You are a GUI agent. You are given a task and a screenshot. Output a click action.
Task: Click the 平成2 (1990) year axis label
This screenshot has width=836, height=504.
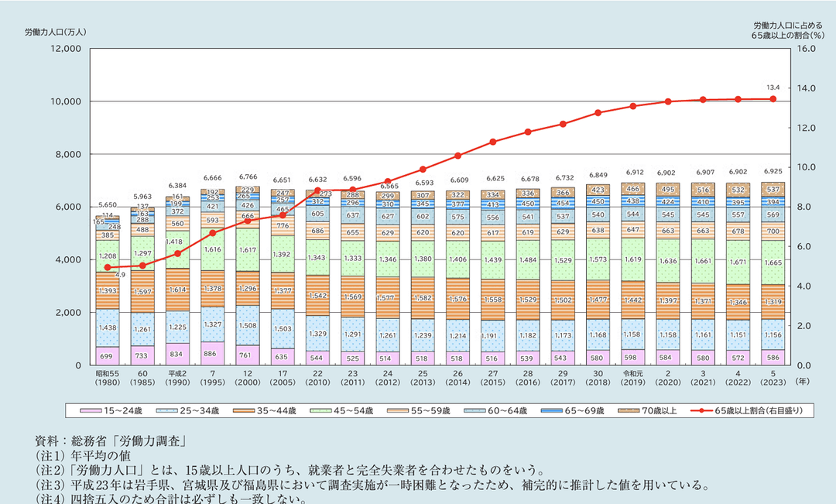(x=177, y=376)
